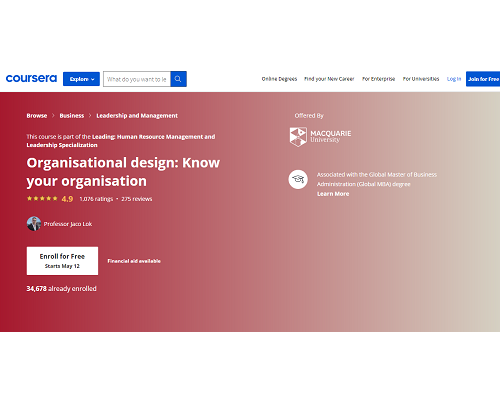The height and width of the screenshot is (400, 500).
Task: Click the Enroll for Free button
Action: [62, 261]
